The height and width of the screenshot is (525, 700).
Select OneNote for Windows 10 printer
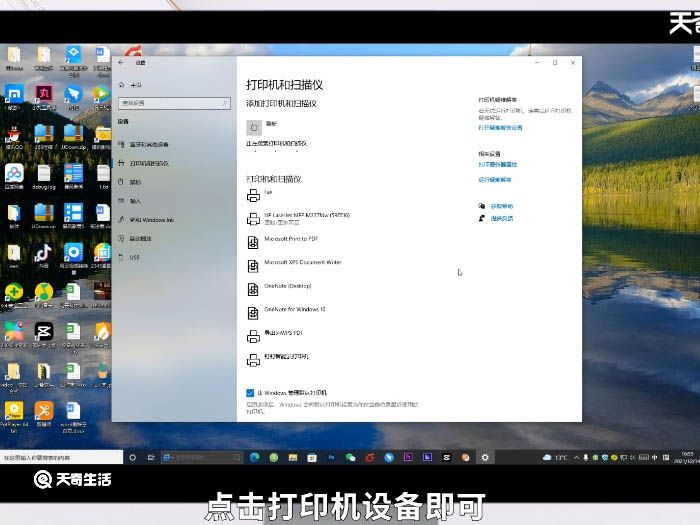pos(286,312)
